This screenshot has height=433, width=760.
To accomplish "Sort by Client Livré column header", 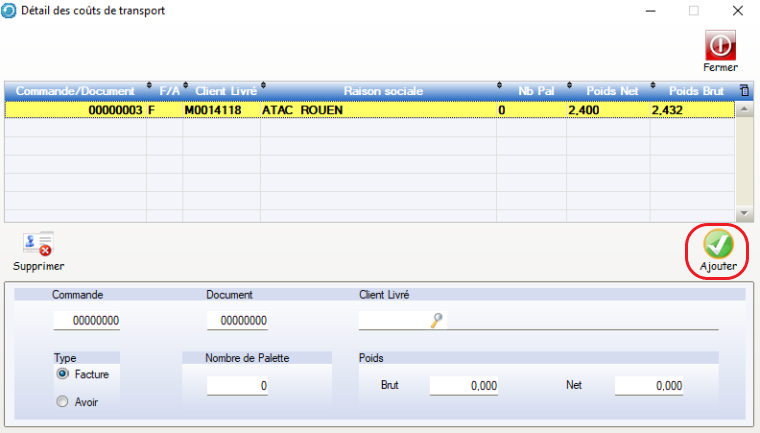I will (220, 91).
